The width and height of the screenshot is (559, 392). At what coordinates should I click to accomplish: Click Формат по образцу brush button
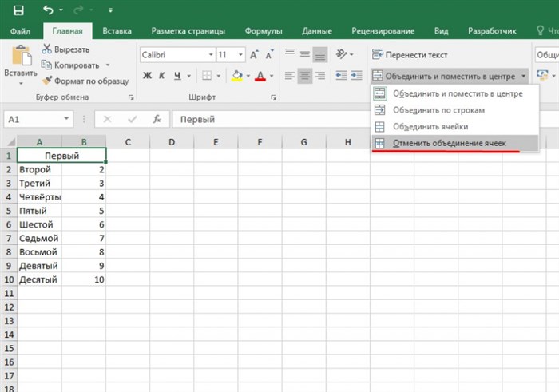pos(85,81)
